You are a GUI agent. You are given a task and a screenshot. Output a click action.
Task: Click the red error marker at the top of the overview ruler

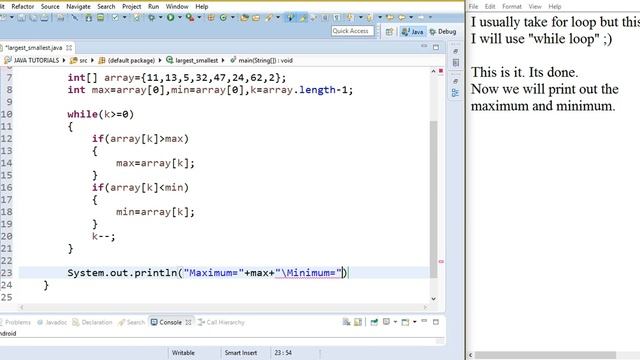(x=441, y=71)
